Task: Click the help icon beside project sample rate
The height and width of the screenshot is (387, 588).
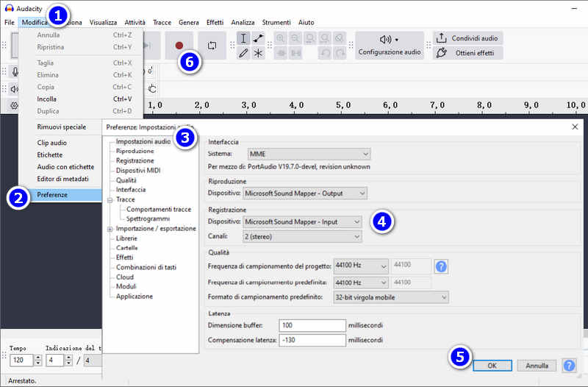Action: coord(441,266)
